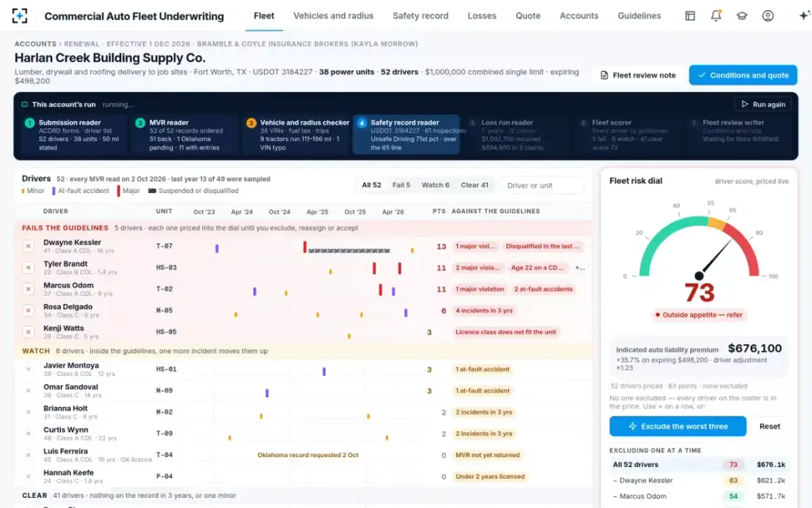Expand extra tags in Tyler Brandt's row
812x508 pixels.
click(580, 268)
